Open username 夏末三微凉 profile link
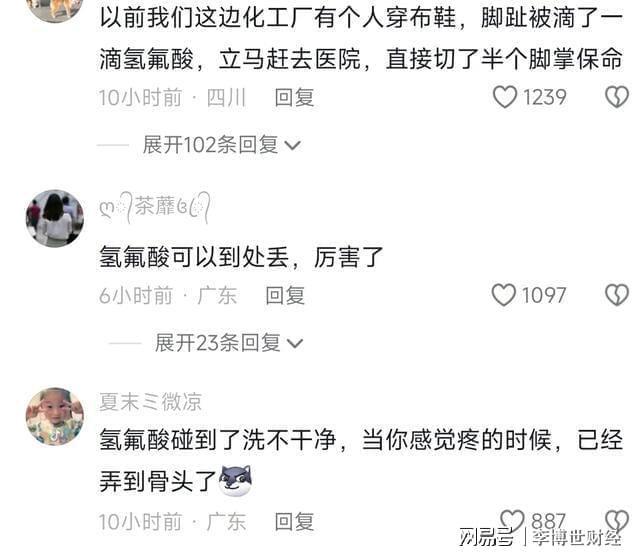Viewport: 640px width, 557px height. click(x=151, y=402)
